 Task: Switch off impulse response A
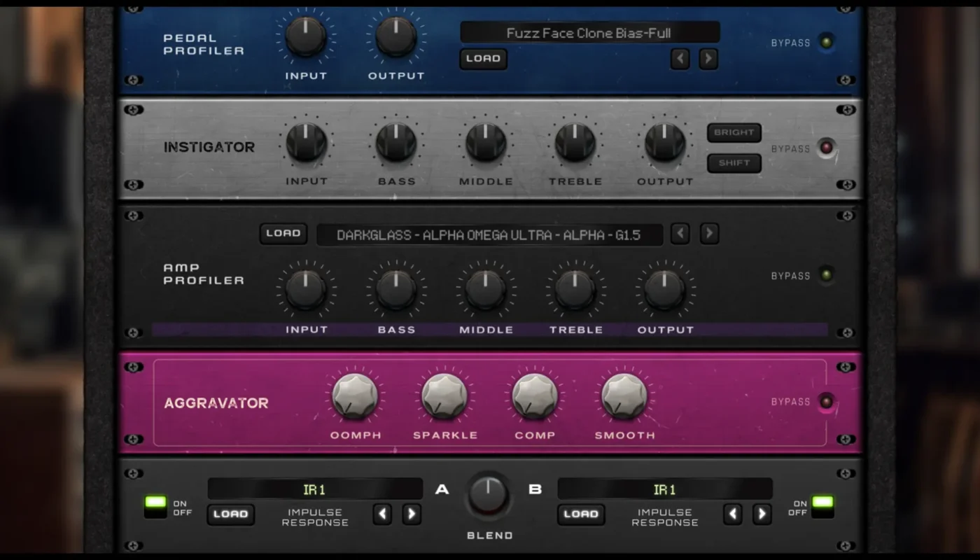click(155, 507)
